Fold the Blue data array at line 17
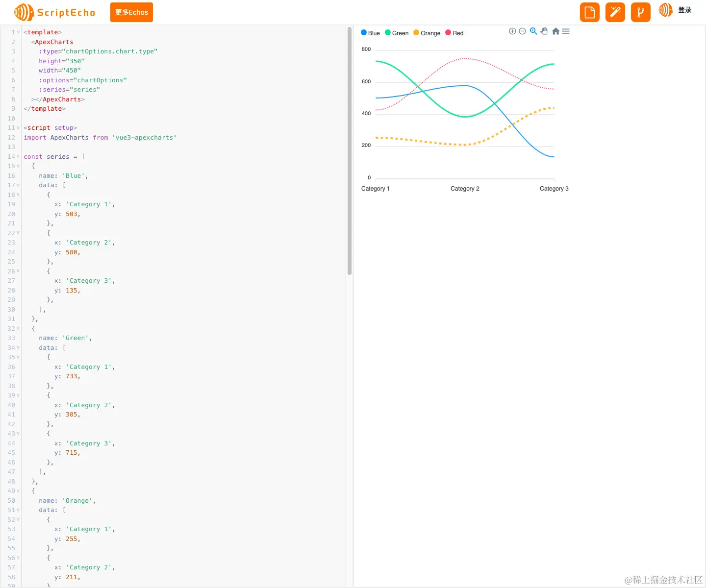The height and width of the screenshot is (588, 706). point(19,185)
